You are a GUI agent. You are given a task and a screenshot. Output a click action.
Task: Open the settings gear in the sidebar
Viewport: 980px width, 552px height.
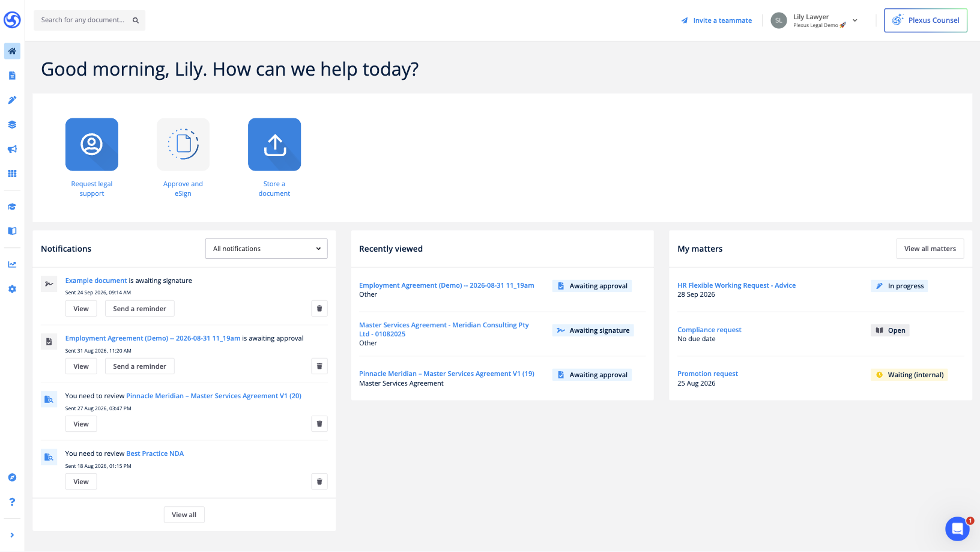(12, 289)
